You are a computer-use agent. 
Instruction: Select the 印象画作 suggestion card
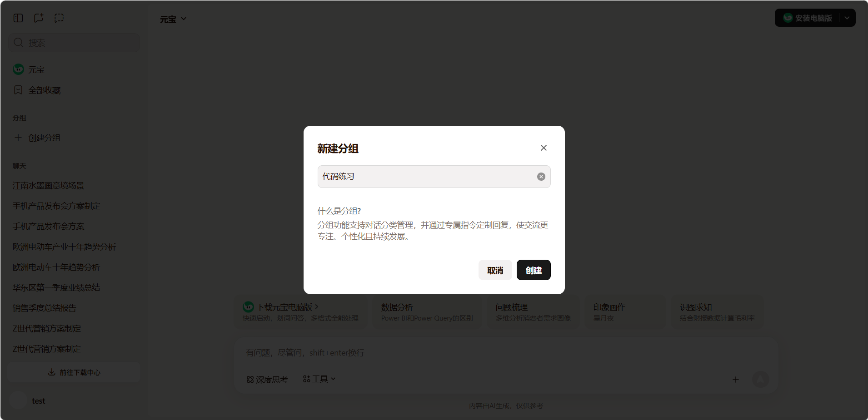click(625, 312)
